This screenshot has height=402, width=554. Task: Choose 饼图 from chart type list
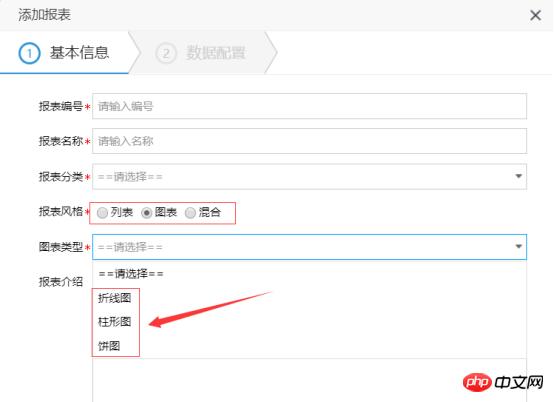pos(309,345)
